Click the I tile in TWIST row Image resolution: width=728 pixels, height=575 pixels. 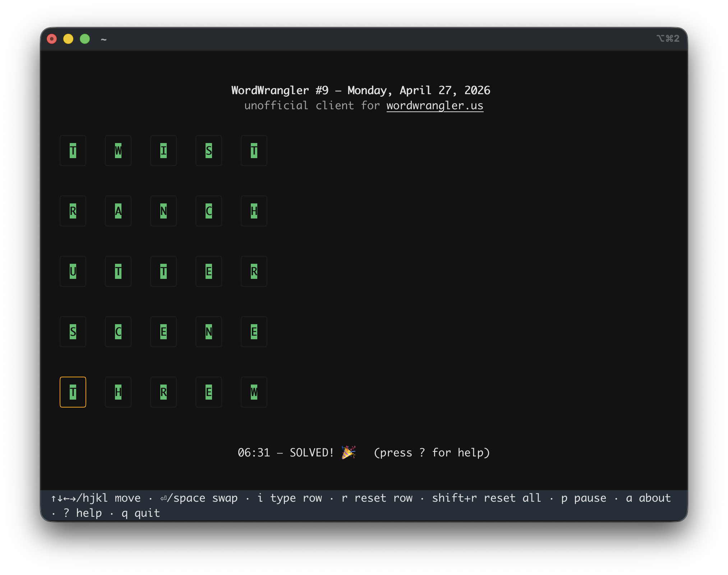point(163,151)
